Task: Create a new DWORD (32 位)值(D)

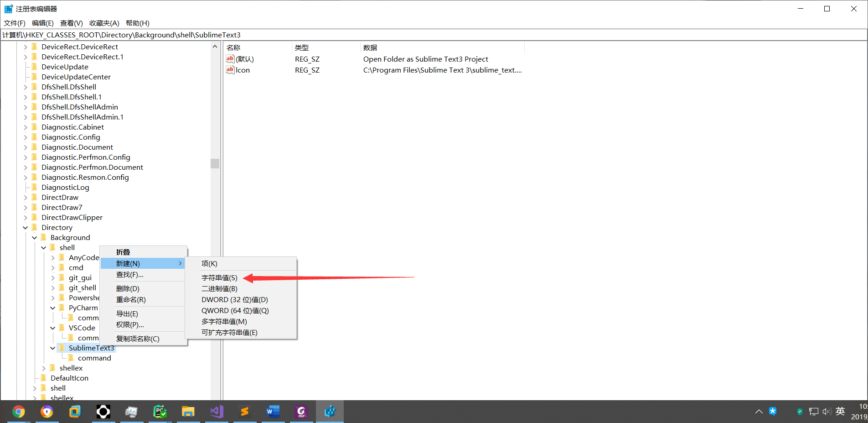Action: (241, 299)
